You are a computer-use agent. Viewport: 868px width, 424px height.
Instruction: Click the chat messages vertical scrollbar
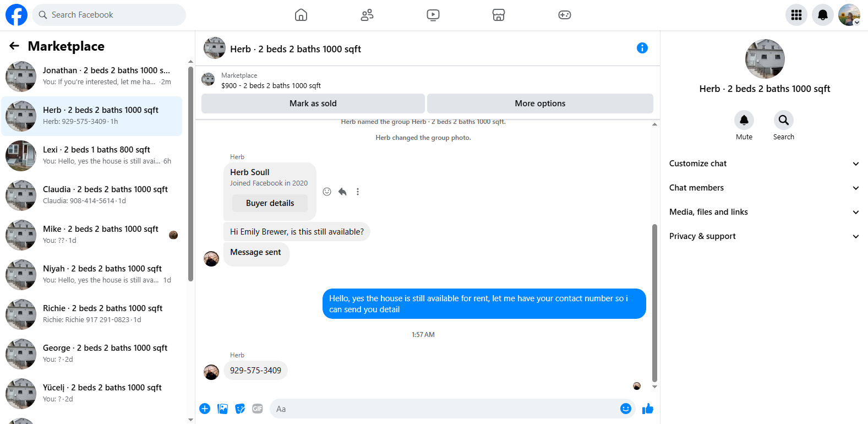click(x=654, y=303)
